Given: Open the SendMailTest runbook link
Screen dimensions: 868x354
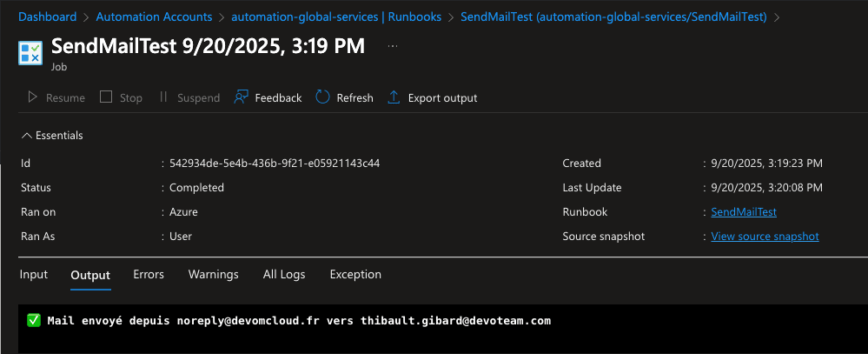Looking at the screenshot, I should tap(744, 212).
